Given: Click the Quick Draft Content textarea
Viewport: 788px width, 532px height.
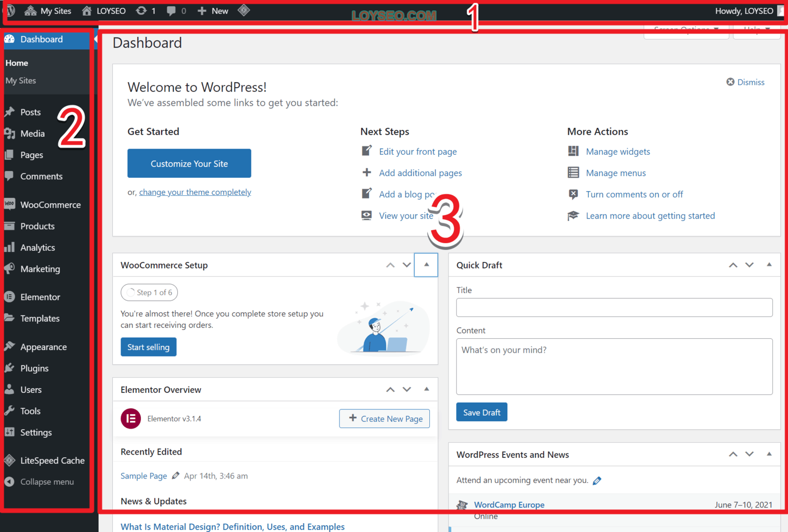Looking at the screenshot, I should point(614,367).
